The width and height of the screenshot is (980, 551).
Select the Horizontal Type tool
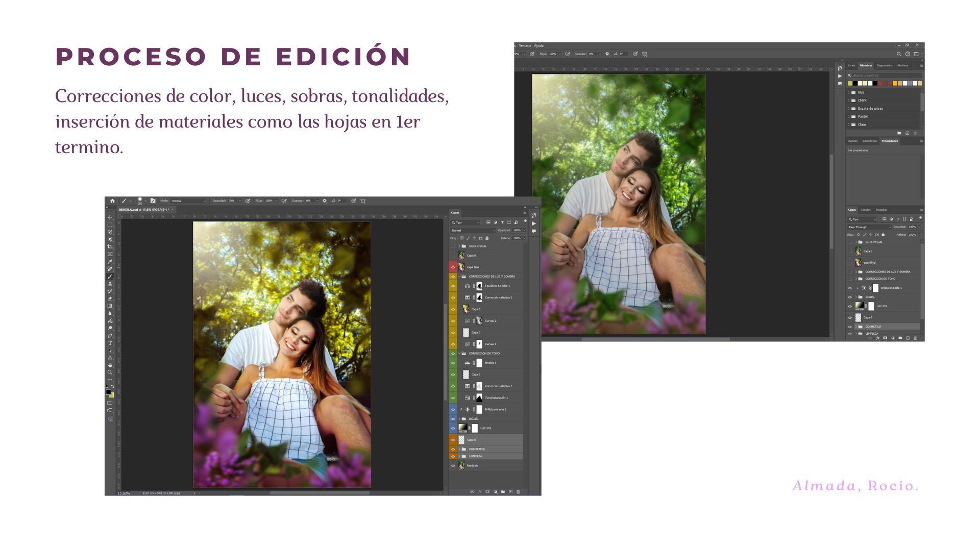click(x=110, y=343)
